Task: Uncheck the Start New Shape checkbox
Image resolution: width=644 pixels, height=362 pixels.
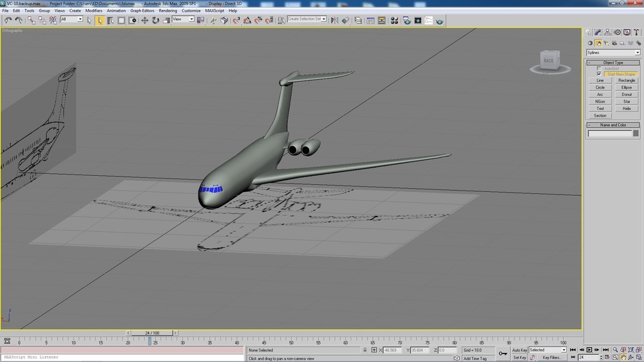Action: (599, 74)
